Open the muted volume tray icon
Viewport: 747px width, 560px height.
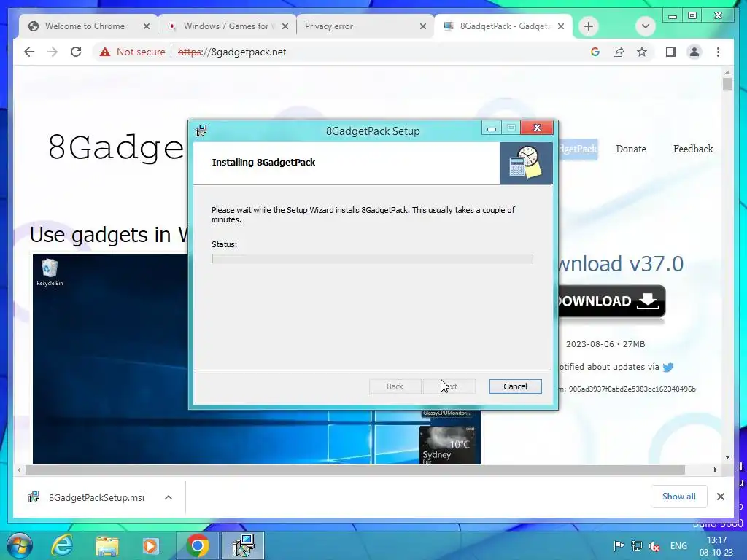(x=654, y=546)
